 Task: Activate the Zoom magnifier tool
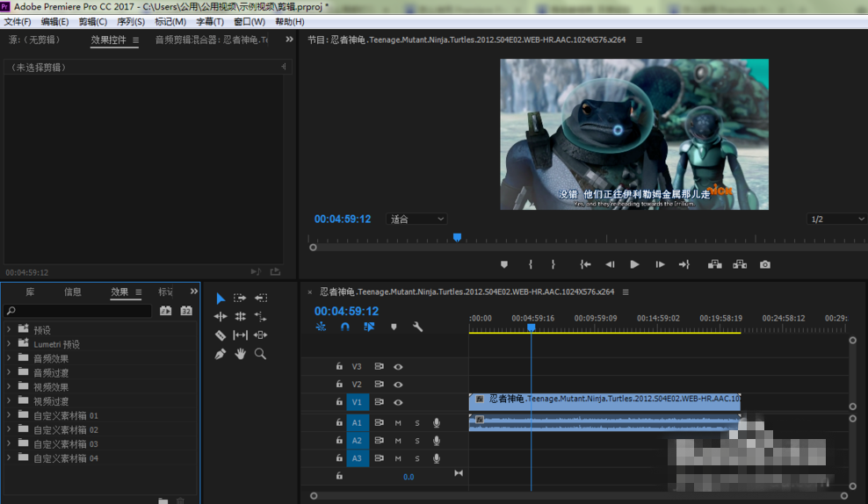pyautogui.click(x=260, y=354)
